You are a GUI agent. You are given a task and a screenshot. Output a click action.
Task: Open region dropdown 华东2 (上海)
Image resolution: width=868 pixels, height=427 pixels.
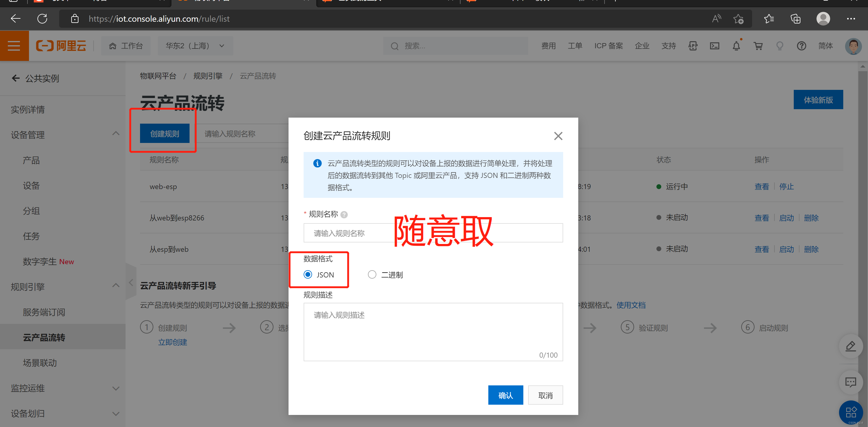[195, 46]
